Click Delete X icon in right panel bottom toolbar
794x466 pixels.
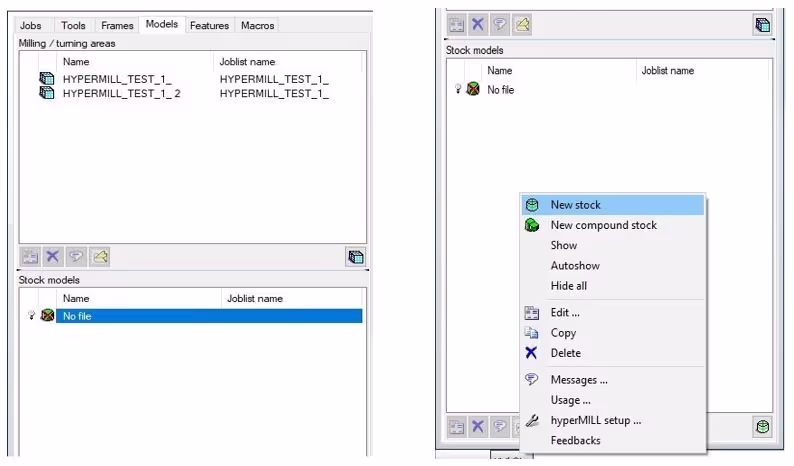[x=478, y=426]
